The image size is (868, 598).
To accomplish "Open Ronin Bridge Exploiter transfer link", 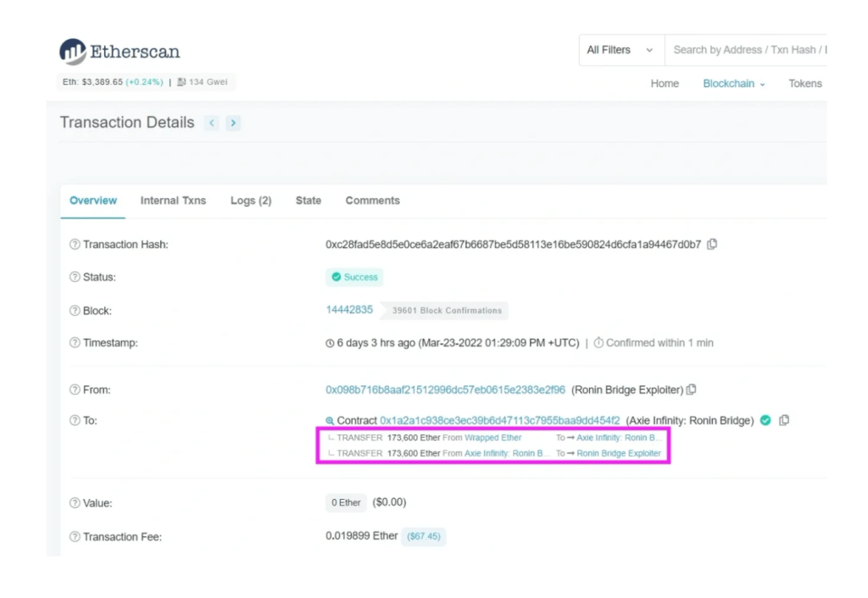I will pyautogui.click(x=619, y=453).
